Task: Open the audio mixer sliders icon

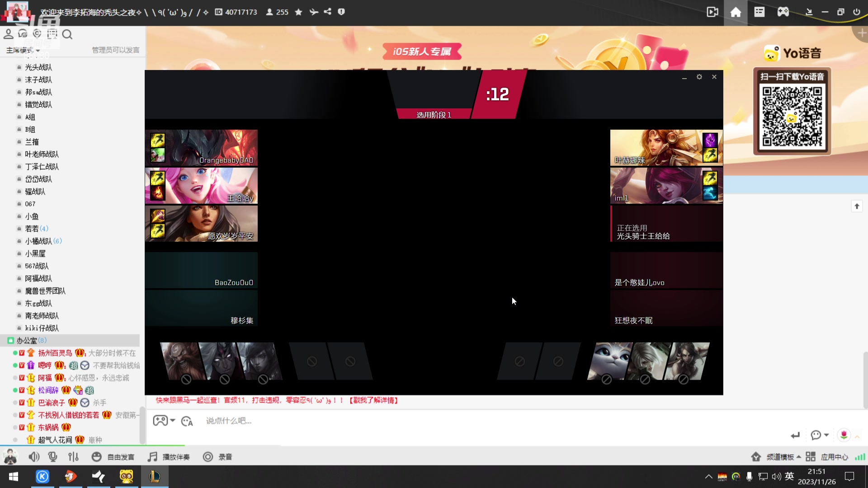Action: point(73,457)
